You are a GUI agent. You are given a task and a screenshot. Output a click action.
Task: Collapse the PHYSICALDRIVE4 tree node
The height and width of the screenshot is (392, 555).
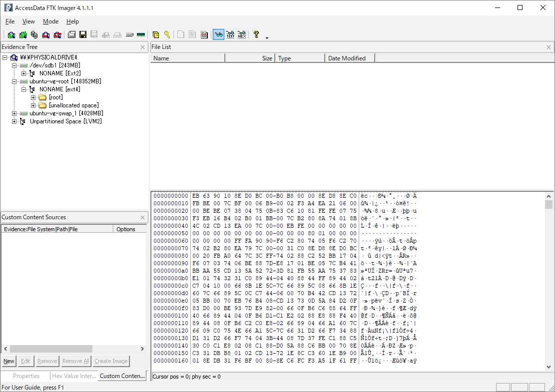(x=4, y=57)
